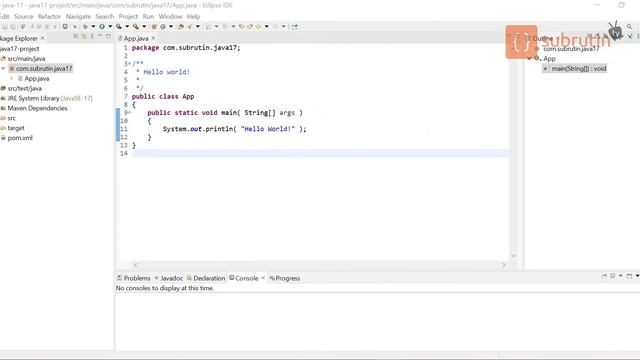Viewport: 640px width, 360px height.
Task: Switch to the Javadoc tab
Action: pos(169,278)
